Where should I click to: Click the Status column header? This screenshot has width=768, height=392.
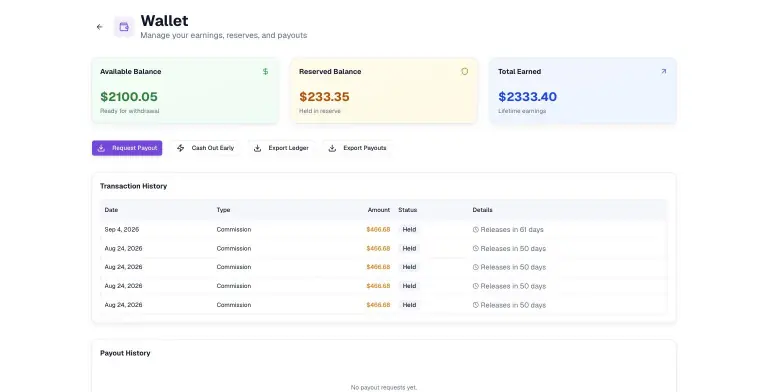coord(408,210)
